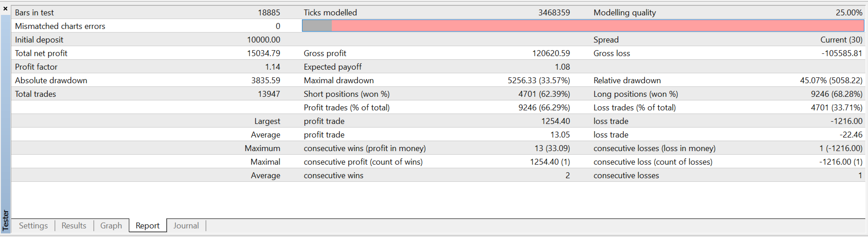Image resolution: width=868 pixels, height=237 pixels.
Task: Select largest loss trade value -1216.00
Action: [847, 121]
